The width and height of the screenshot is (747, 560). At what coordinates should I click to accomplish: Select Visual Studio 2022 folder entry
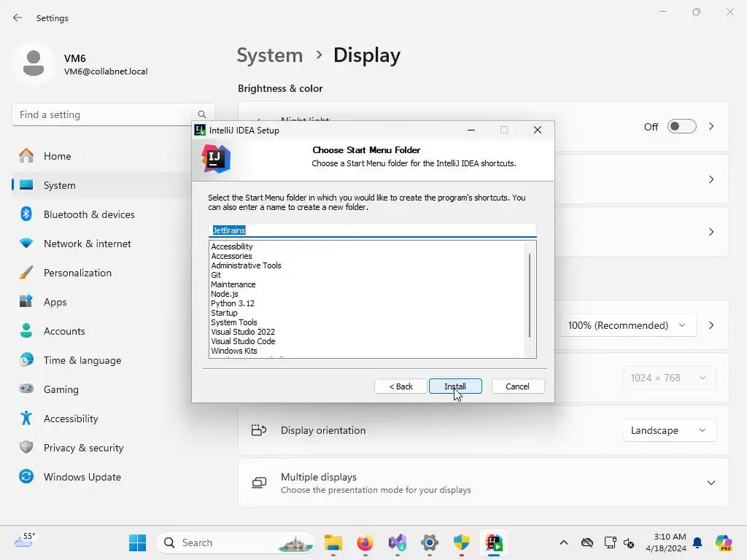[243, 332]
